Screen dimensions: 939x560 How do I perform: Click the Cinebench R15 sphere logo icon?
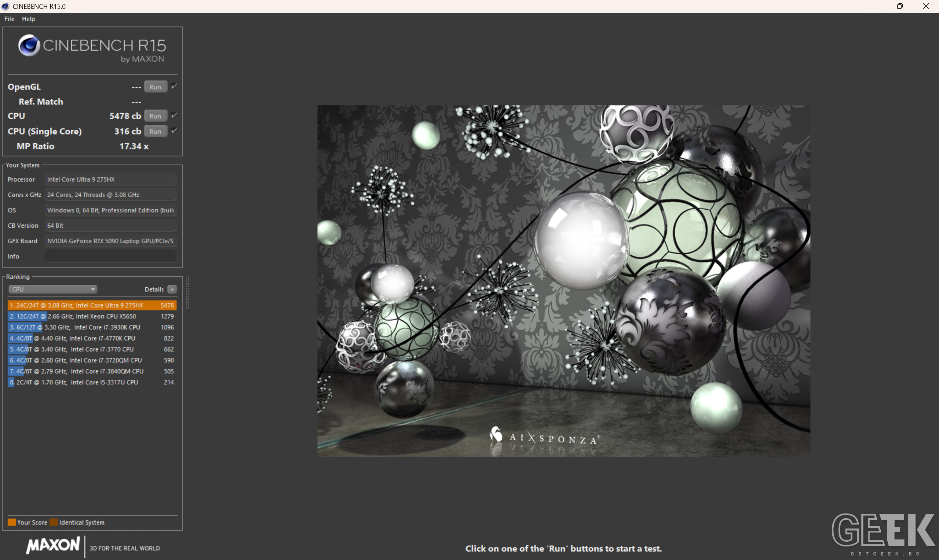(29, 45)
